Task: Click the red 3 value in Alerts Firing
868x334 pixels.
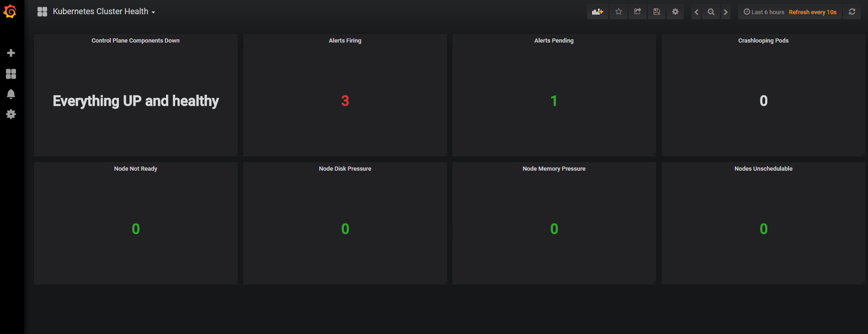Action: click(x=345, y=101)
